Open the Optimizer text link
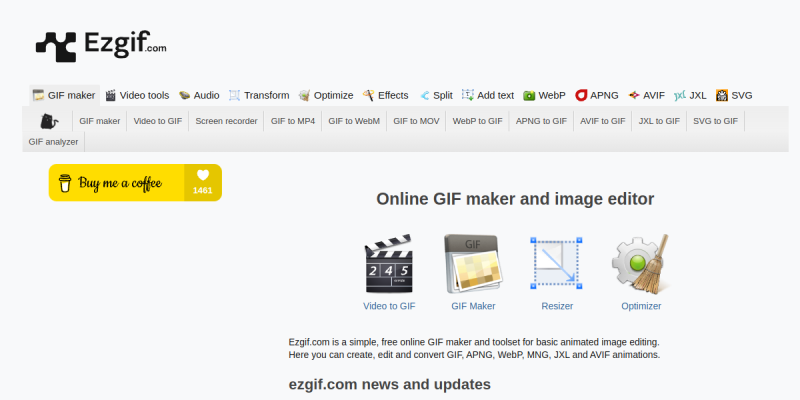Screen dimensions: 800x400 click(641, 306)
